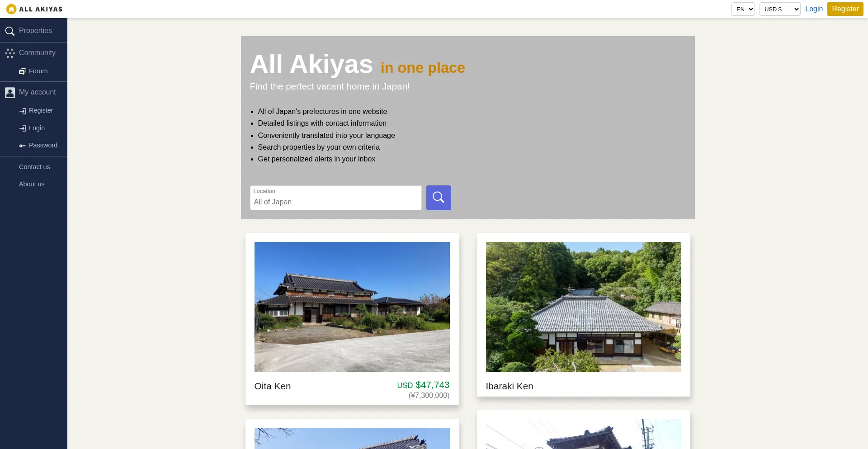Click the Forum chat bubble icon
868x449 pixels.
tap(22, 71)
